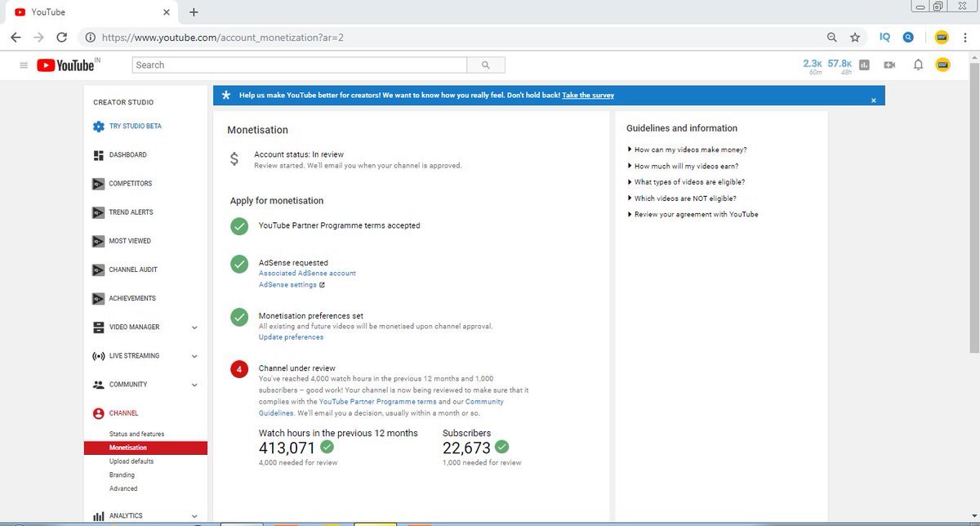Image resolution: width=980 pixels, height=526 pixels.
Task: Expand the Analytics section chevron
Action: point(194,516)
